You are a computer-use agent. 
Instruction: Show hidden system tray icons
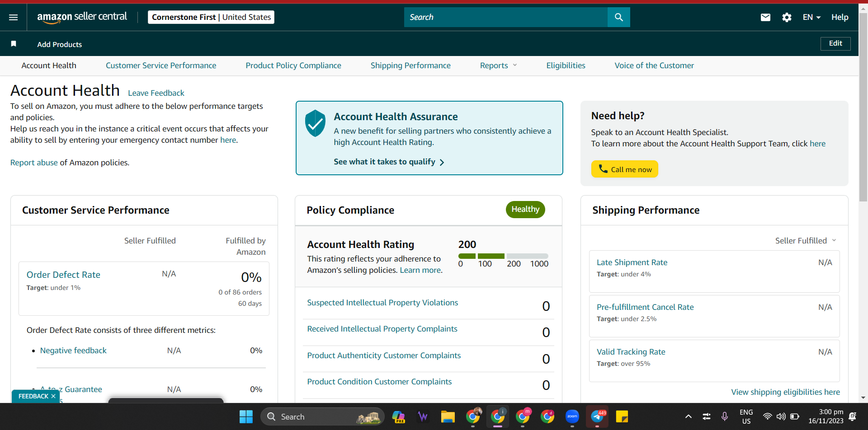688,416
